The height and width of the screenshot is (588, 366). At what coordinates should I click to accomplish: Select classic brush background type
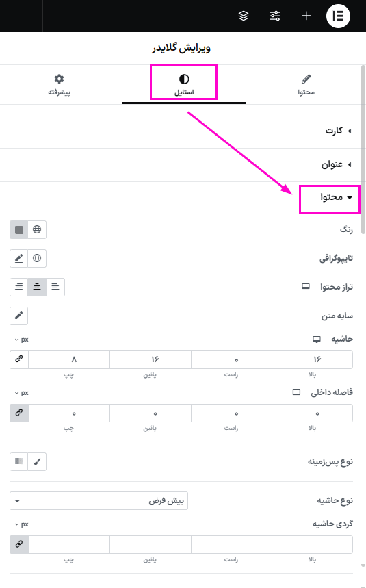37,461
